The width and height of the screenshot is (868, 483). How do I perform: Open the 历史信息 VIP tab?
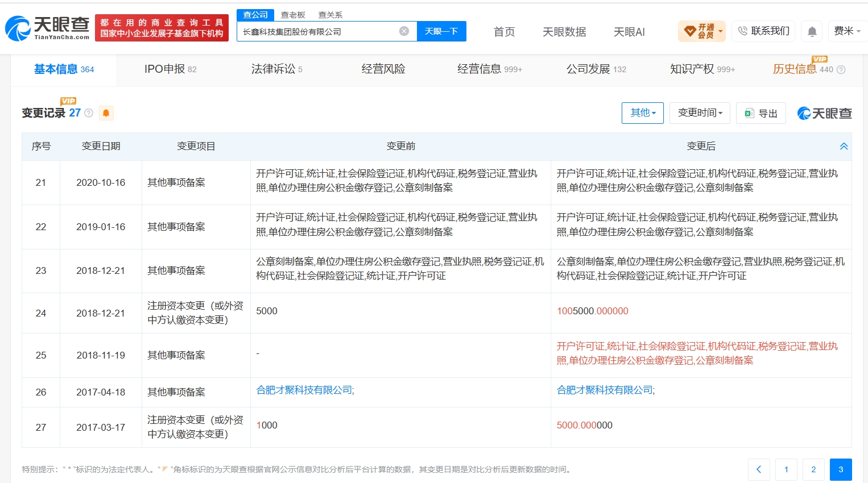click(802, 69)
